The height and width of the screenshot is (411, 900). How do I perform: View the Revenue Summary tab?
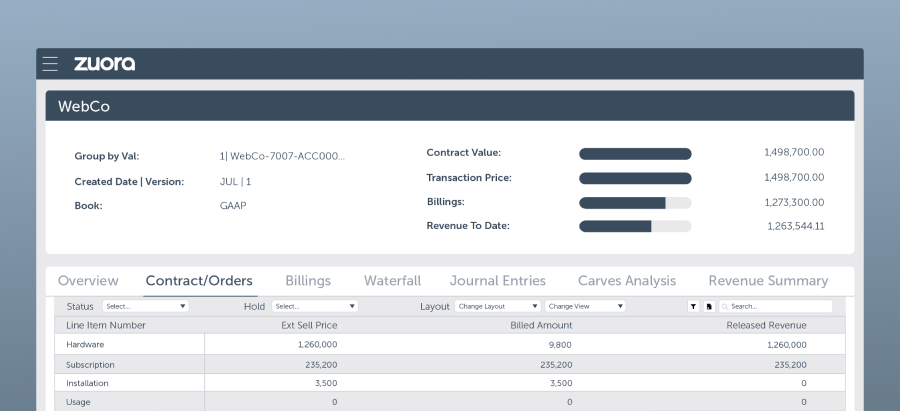[x=768, y=281]
